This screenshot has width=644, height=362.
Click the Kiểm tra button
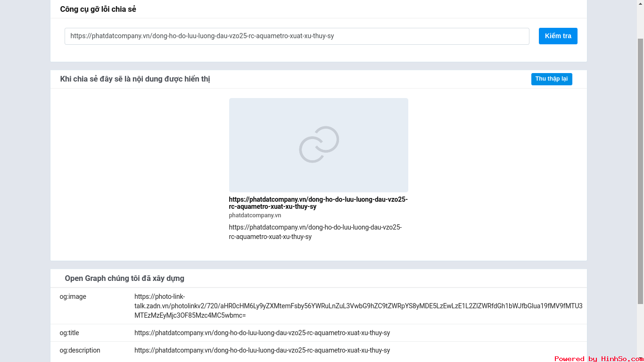click(558, 36)
